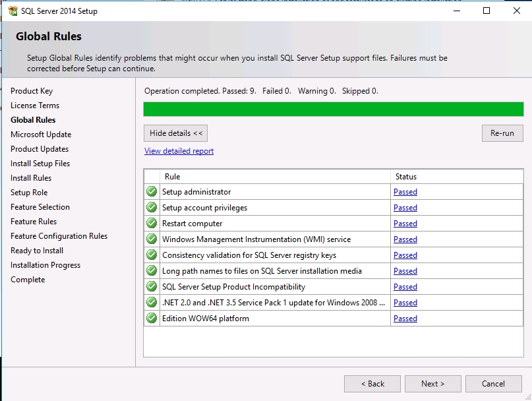This screenshot has width=532, height=401.
Task: Select Install Rules step in sidebar
Action: [31, 178]
